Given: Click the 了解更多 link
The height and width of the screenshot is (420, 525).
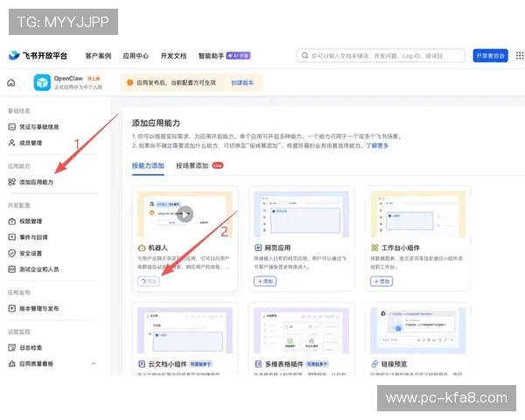Looking at the screenshot, I should coord(377,146).
